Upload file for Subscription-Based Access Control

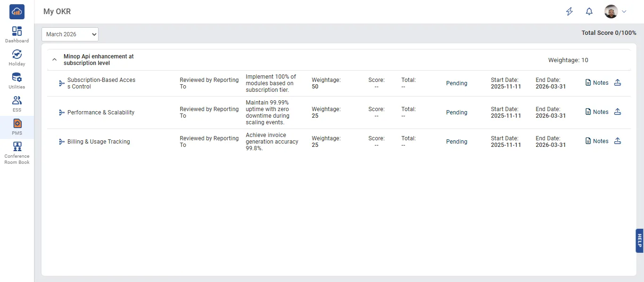tap(618, 83)
